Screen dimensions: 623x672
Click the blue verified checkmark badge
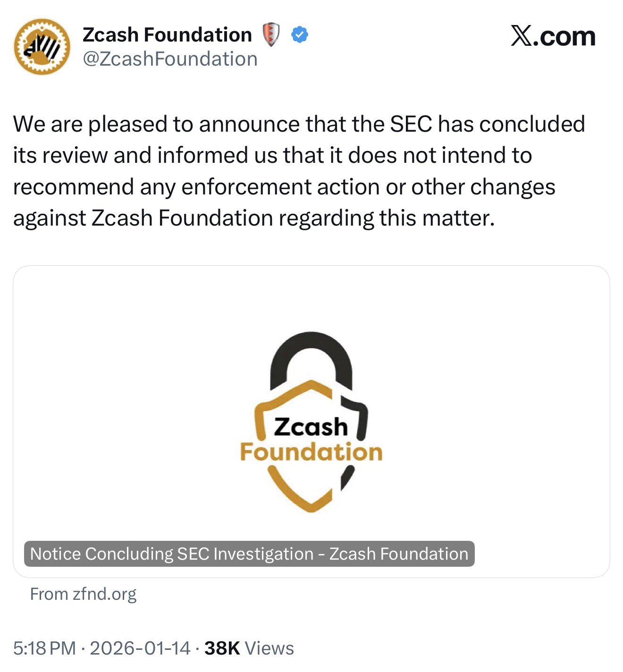click(300, 35)
